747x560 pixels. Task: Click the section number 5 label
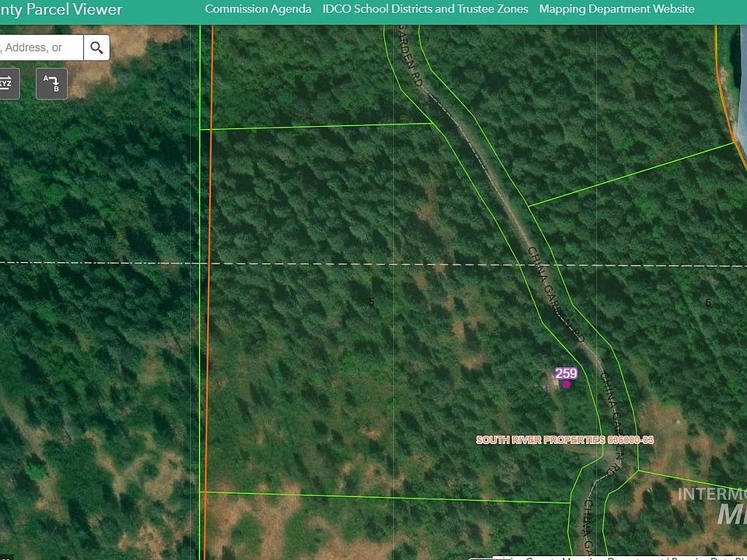(372, 302)
